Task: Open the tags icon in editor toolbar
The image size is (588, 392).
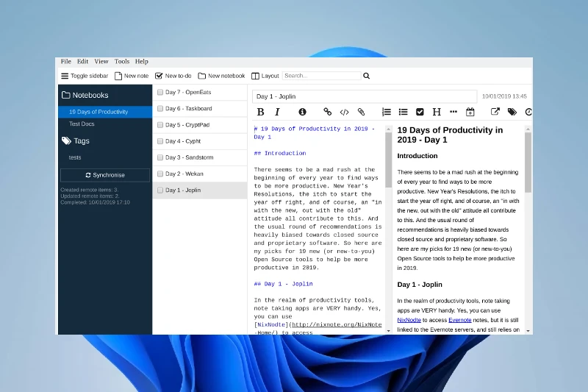Action: [512, 112]
